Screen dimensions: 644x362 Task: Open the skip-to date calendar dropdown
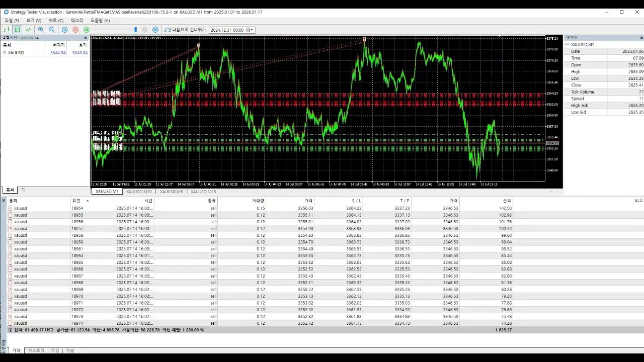click(x=251, y=30)
